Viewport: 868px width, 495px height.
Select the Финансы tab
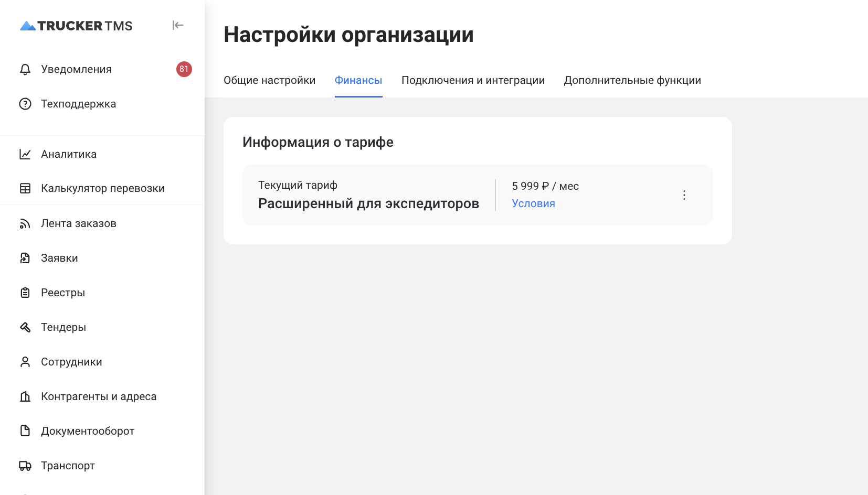[x=358, y=80]
